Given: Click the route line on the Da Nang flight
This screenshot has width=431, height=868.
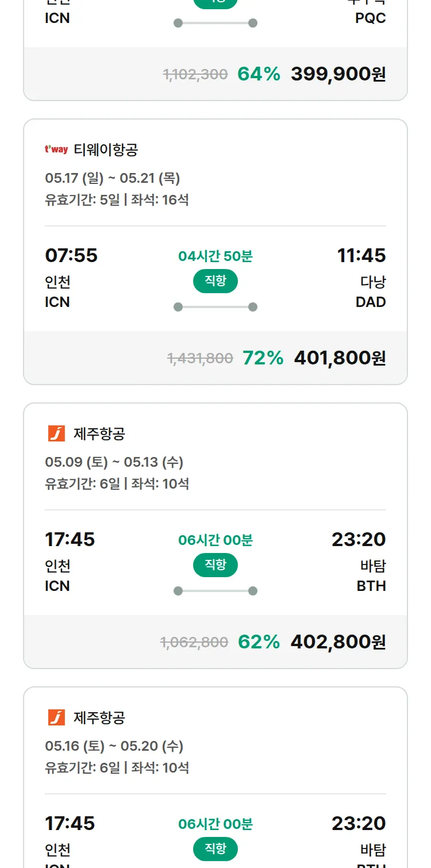Looking at the screenshot, I should point(215,307).
